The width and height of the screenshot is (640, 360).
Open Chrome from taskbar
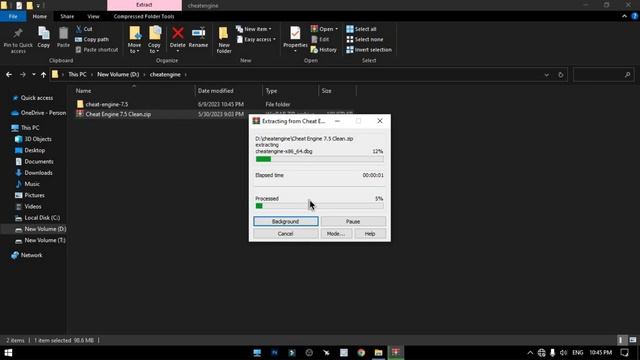point(361,353)
